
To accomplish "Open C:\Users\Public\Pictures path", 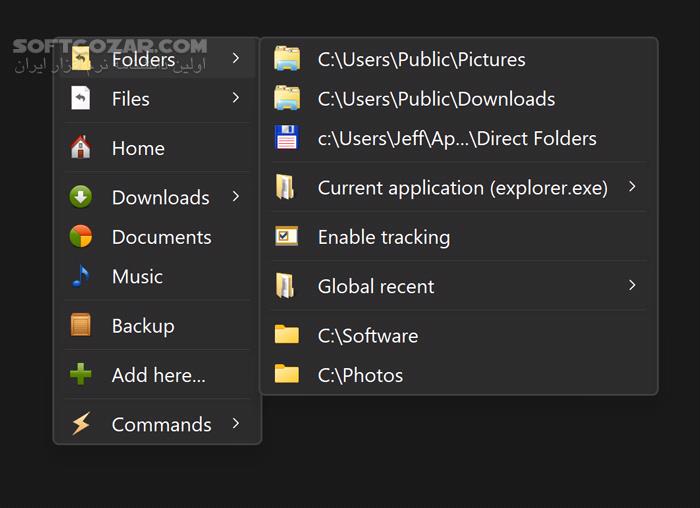I will [421, 59].
